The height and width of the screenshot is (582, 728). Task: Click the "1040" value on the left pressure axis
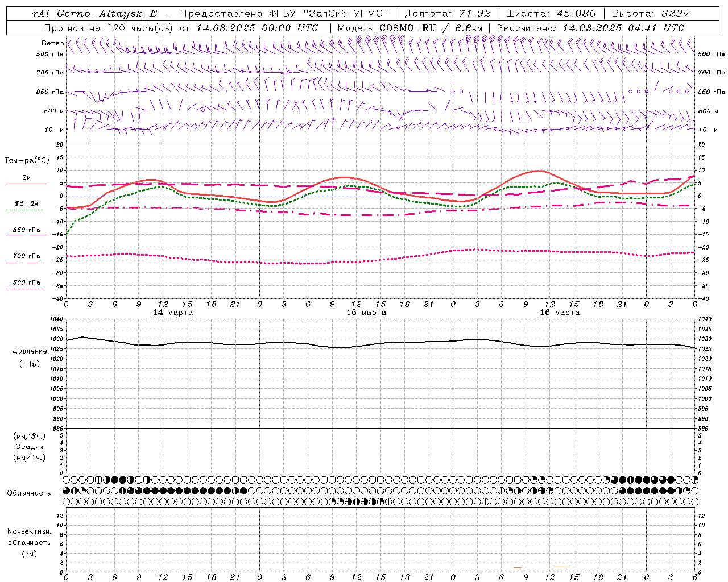pos(57,319)
